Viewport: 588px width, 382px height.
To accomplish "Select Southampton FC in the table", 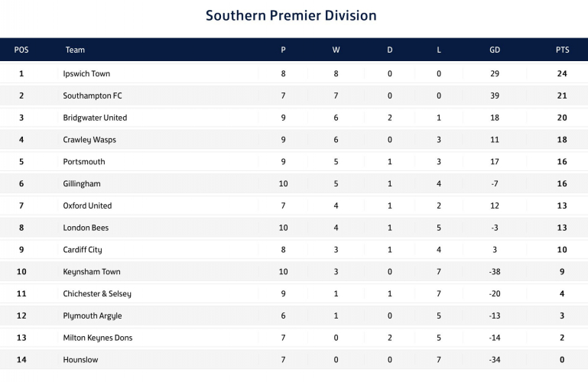I will pyautogui.click(x=93, y=95).
